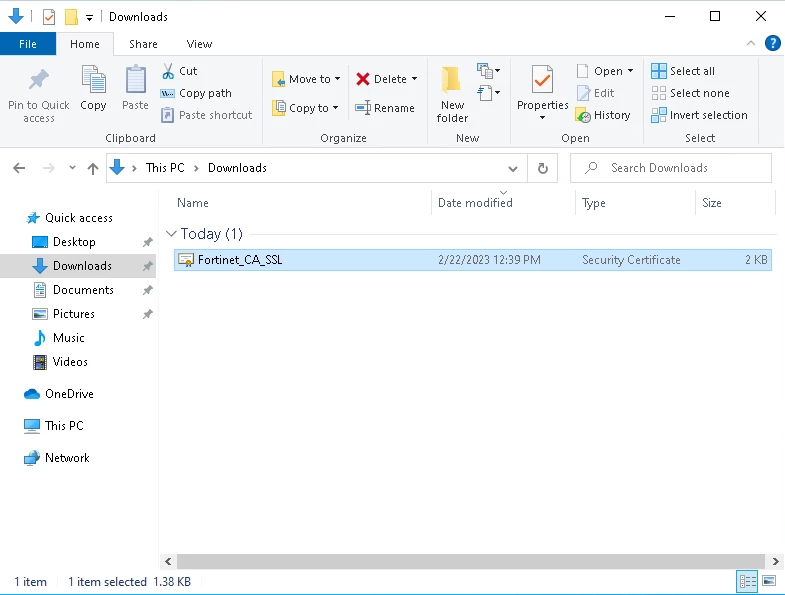Select the Fortinet_CA_SSL file
The image size is (785, 595).
point(473,260)
